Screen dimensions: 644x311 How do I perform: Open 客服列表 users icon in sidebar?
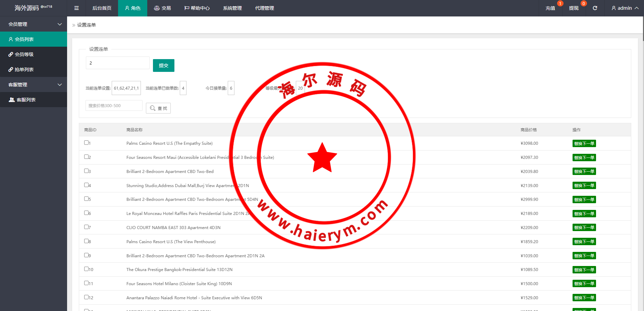coord(12,100)
